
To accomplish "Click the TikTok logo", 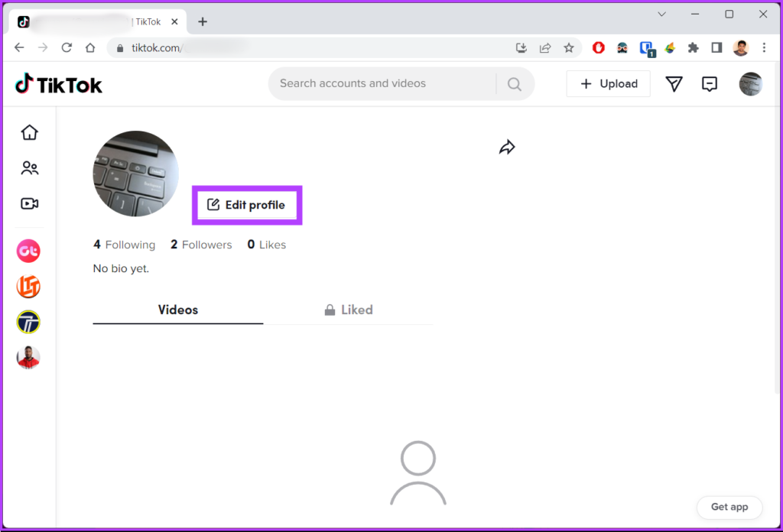I will click(59, 84).
